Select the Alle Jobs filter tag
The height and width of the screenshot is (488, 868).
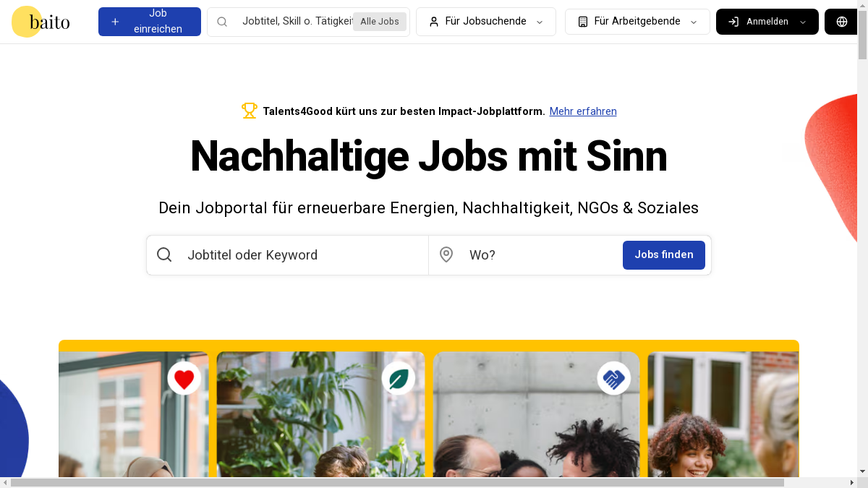coord(379,22)
